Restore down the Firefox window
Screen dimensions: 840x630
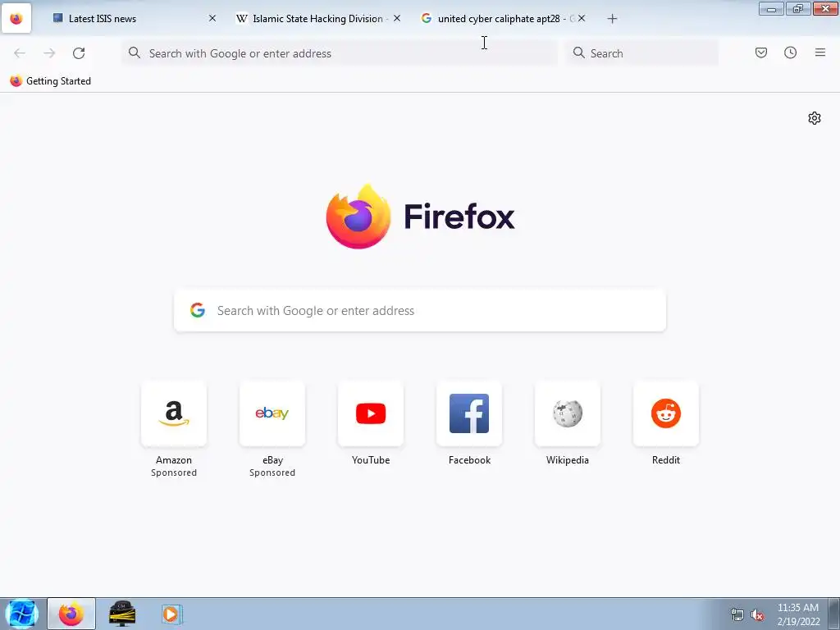pyautogui.click(x=798, y=8)
